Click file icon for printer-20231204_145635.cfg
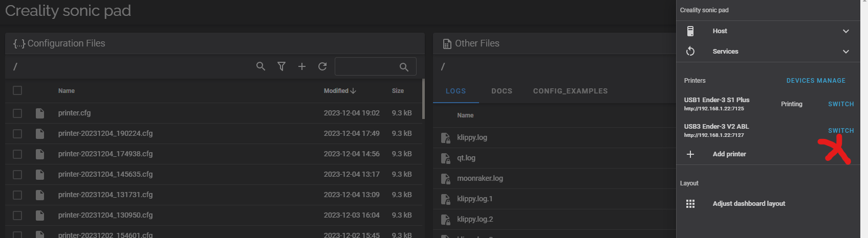Screen dimensions: 868x238 coord(40,174)
